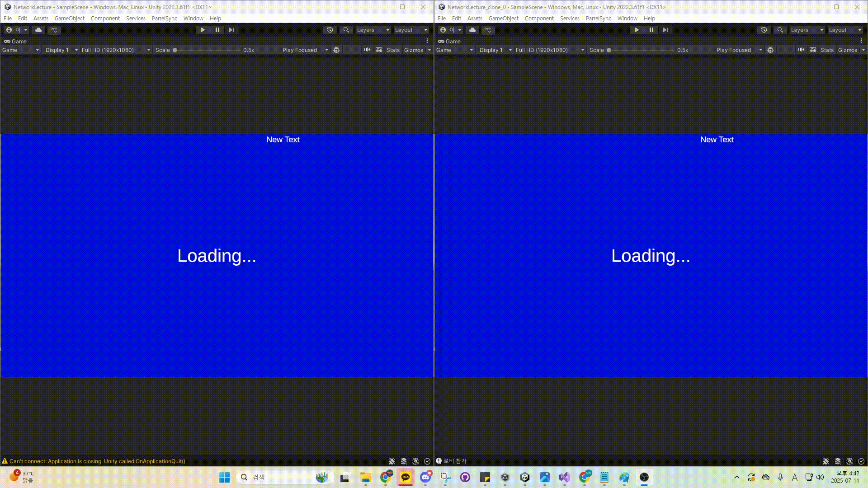Toggle frame debugger bug icon in left Game view
This screenshot has width=868, height=488.
[336, 50]
